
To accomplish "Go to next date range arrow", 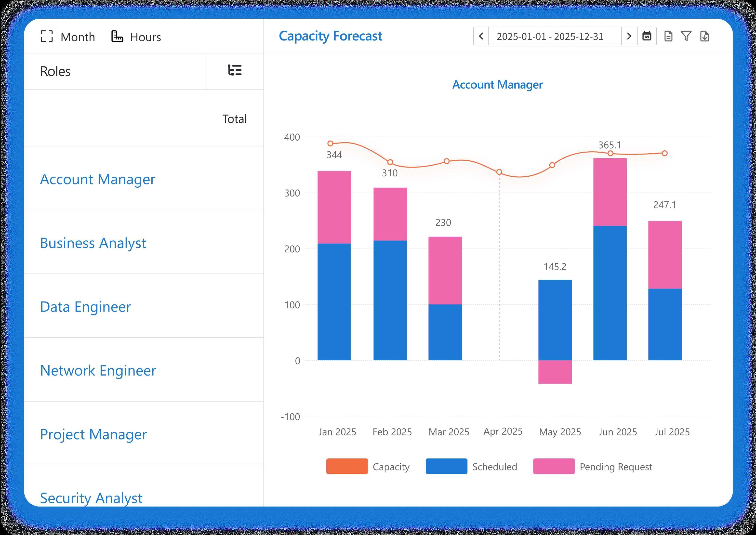I will (x=629, y=36).
